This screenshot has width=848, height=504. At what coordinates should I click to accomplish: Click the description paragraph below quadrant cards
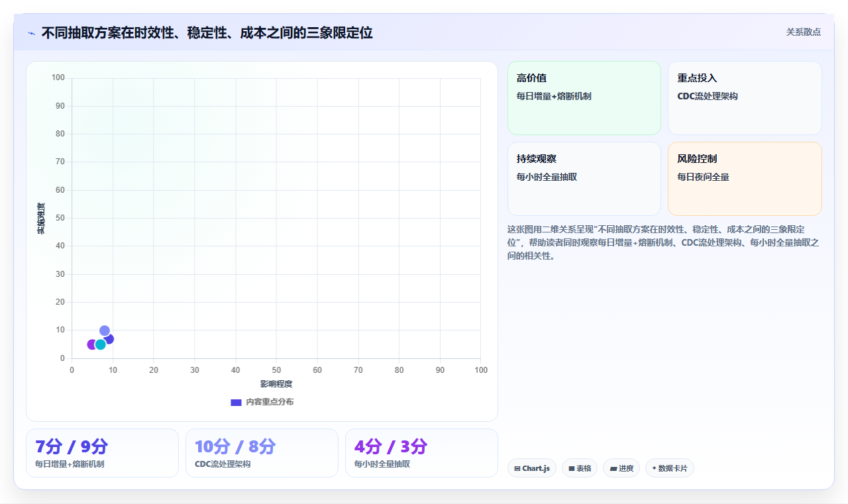pyautogui.click(x=664, y=242)
